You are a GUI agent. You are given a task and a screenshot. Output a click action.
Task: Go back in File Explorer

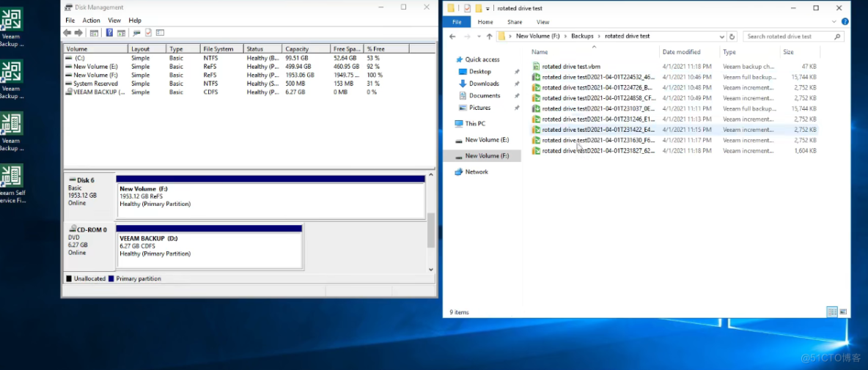452,37
